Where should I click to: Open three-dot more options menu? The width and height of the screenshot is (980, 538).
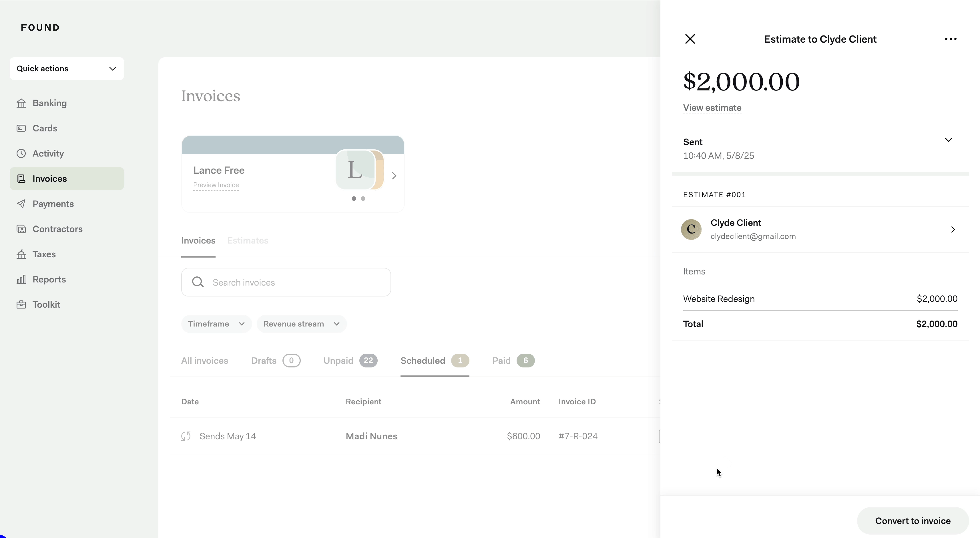click(x=950, y=39)
